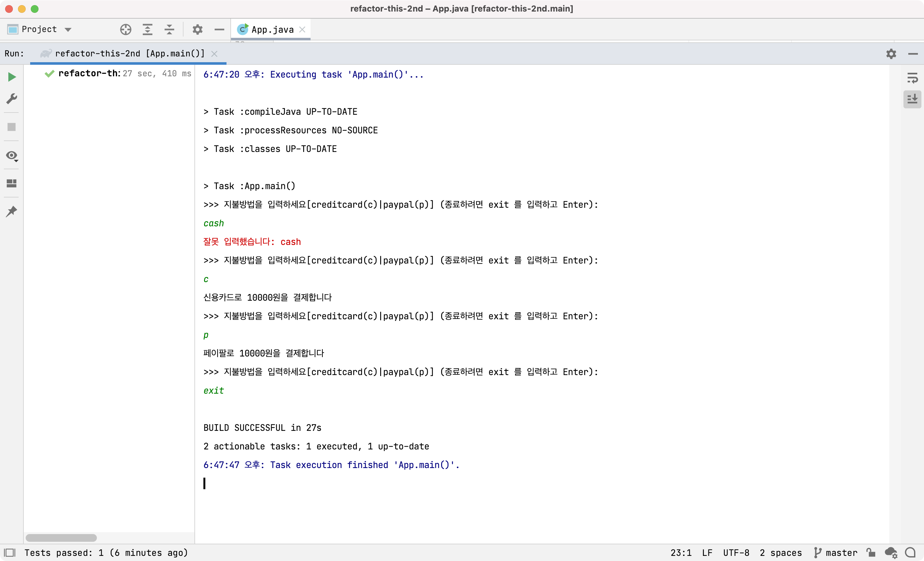Select the refactor-this-2nd [App.main()] run tab

[129, 54]
